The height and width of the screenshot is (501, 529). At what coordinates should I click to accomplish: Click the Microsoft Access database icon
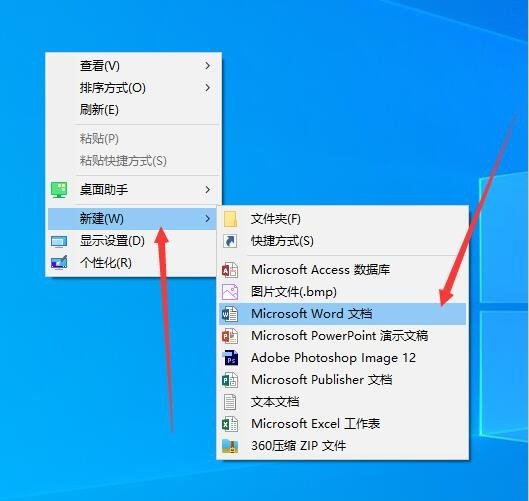pyautogui.click(x=230, y=270)
